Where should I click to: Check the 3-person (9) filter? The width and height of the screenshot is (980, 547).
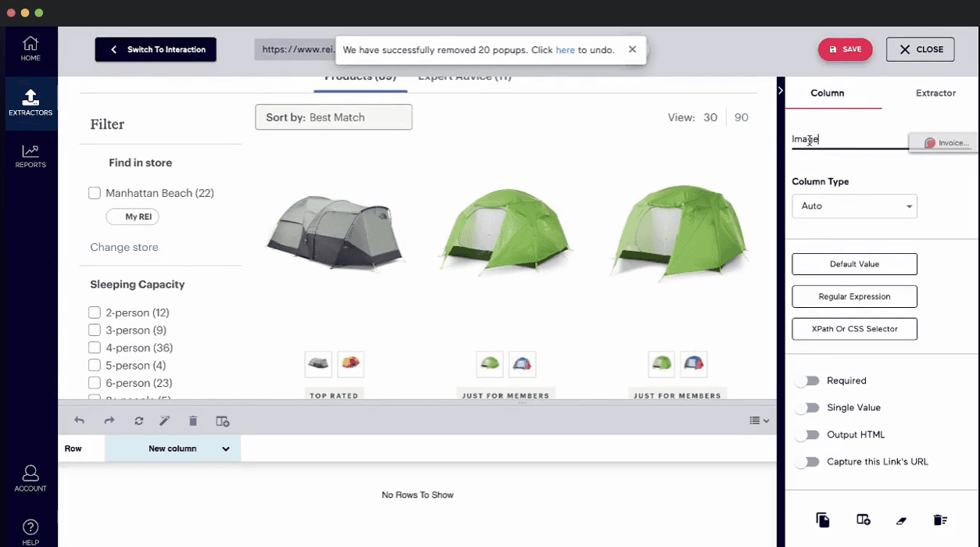point(95,330)
